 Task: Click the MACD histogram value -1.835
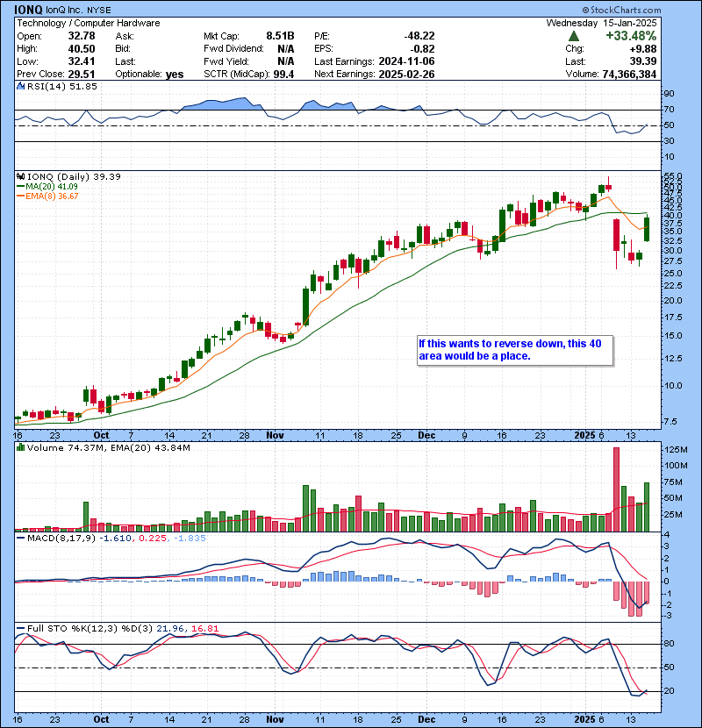tap(190, 538)
